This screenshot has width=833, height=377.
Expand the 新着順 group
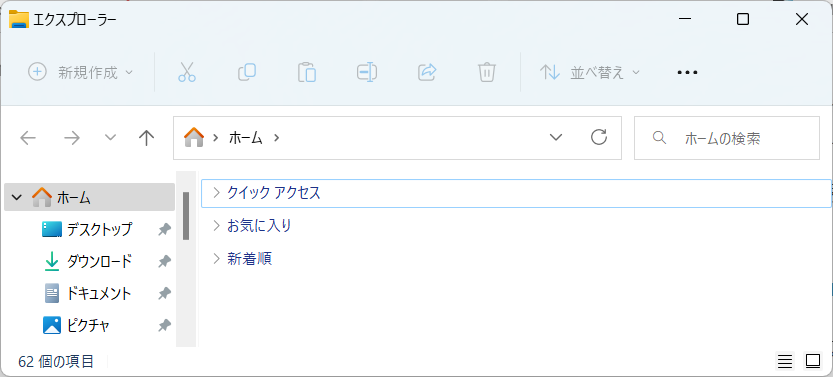[x=216, y=259]
